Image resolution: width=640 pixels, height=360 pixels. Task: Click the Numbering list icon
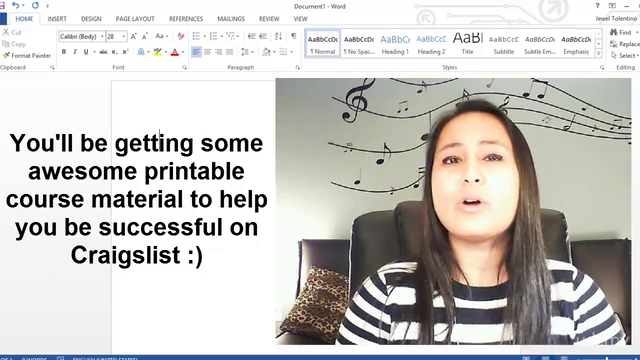pos(213,36)
